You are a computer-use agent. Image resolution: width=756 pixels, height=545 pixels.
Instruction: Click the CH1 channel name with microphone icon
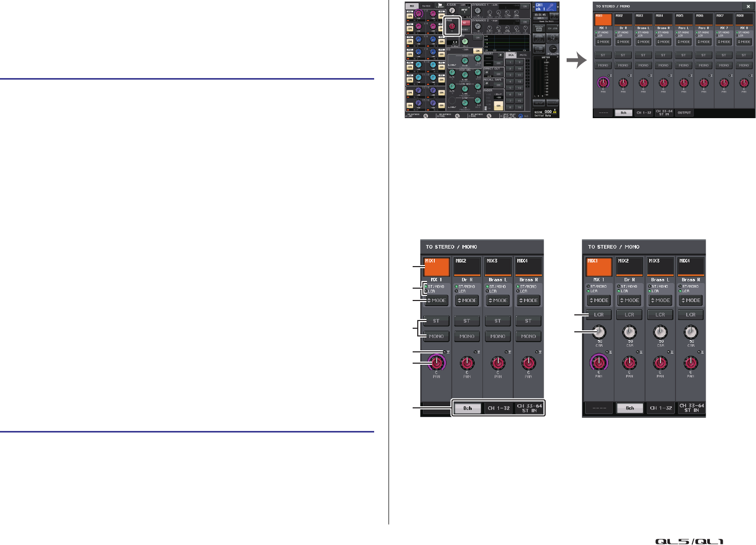coord(546,7)
